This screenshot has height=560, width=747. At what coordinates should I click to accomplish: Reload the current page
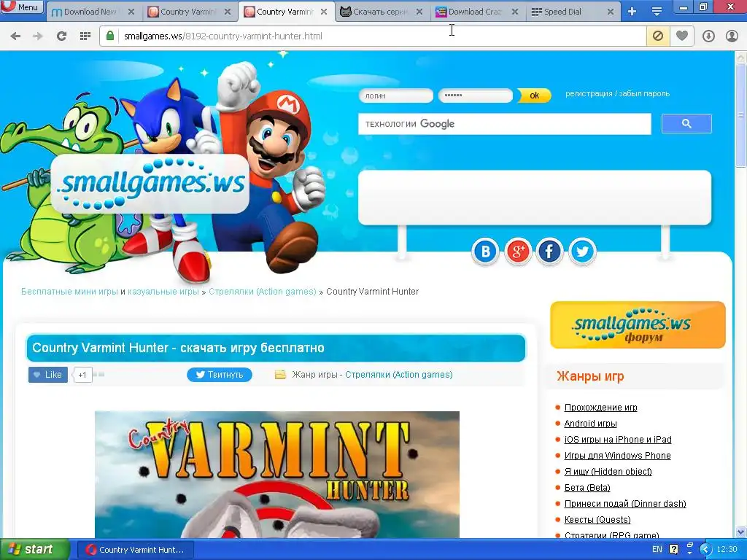coord(61,36)
